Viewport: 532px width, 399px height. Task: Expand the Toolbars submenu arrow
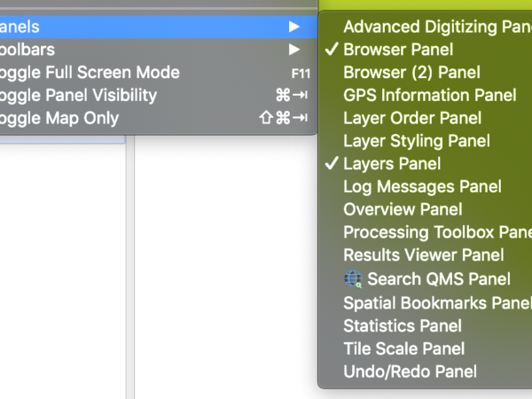pyautogui.click(x=294, y=50)
